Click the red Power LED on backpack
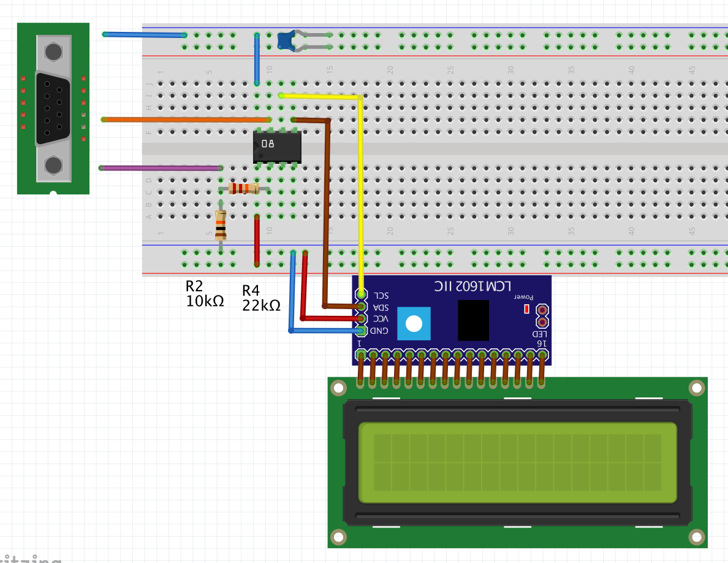 click(526, 309)
